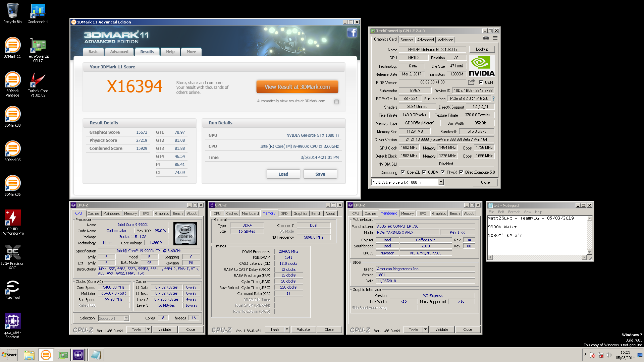The width and height of the screenshot is (644, 362).
Task: Open 3DMark06 desktop shortcut
Action: click(x=12, y=186)
